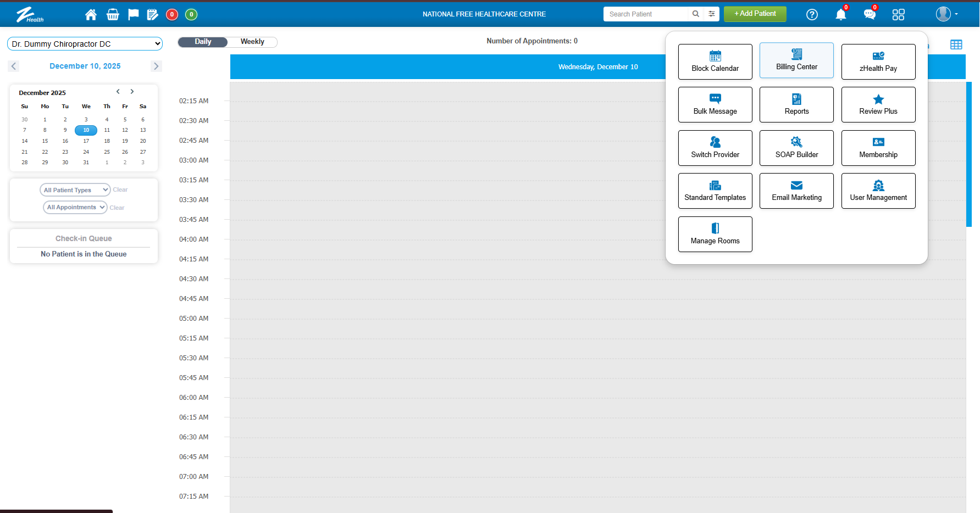Toggle the apps grid menu icon
The width and height of the screenshot is (980, 513).
tap(898, 15)
